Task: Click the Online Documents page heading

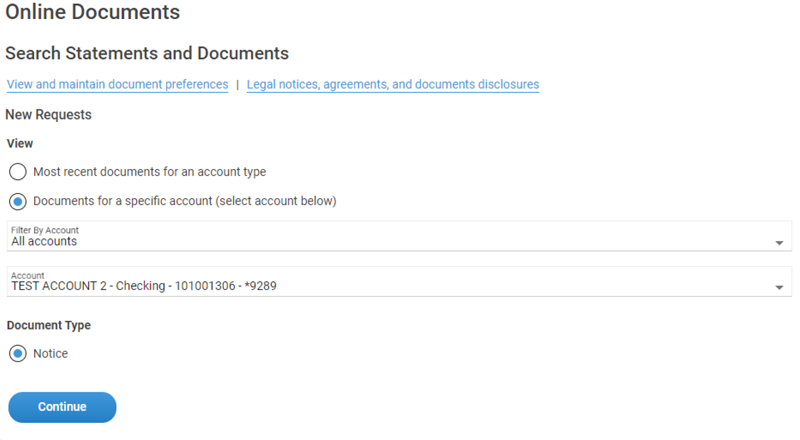Action: (93, 13)
